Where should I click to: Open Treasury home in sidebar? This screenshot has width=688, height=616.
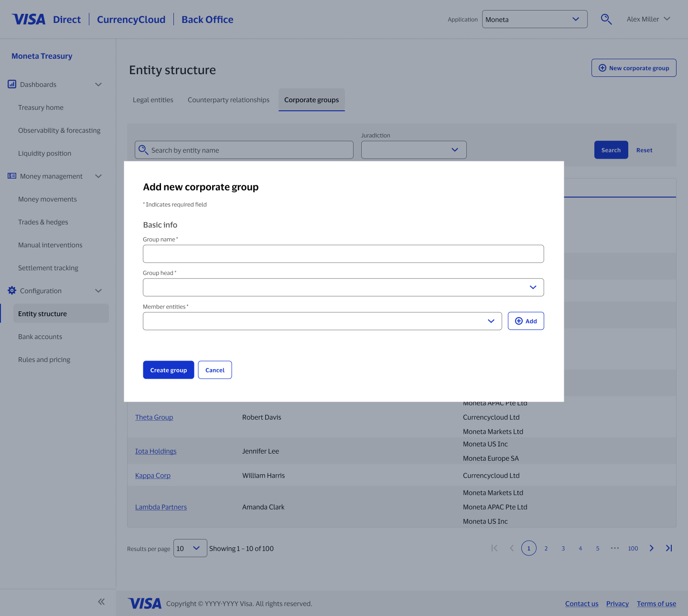tap(41, 107)
